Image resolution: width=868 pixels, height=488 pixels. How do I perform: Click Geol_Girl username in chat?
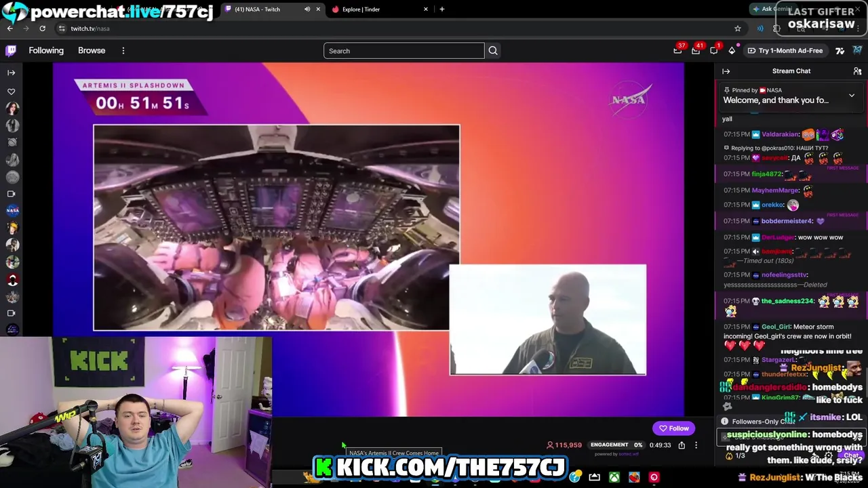click(776, 327)
